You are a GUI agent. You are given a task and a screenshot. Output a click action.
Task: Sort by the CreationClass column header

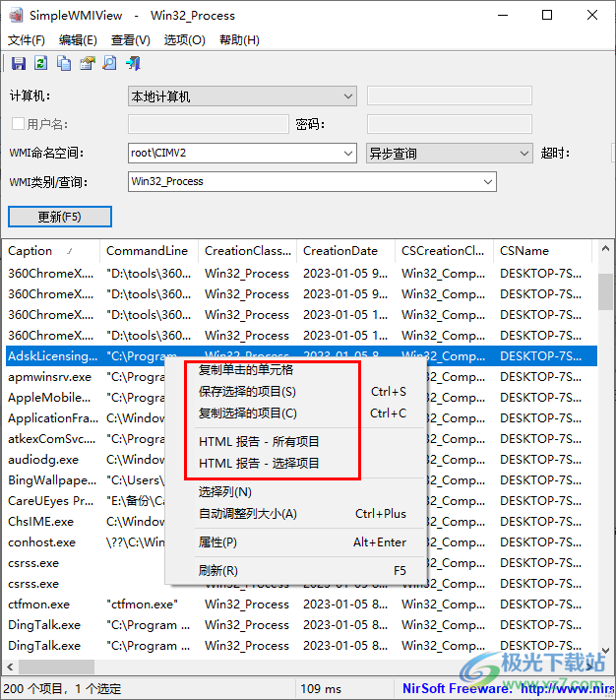pos(248,251)
